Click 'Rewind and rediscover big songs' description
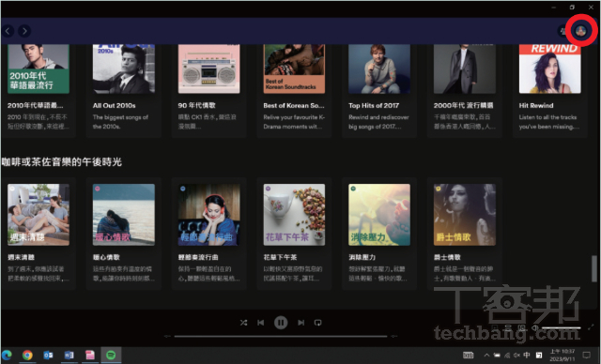This screenshot has height=364, width=601. (378, 122)
